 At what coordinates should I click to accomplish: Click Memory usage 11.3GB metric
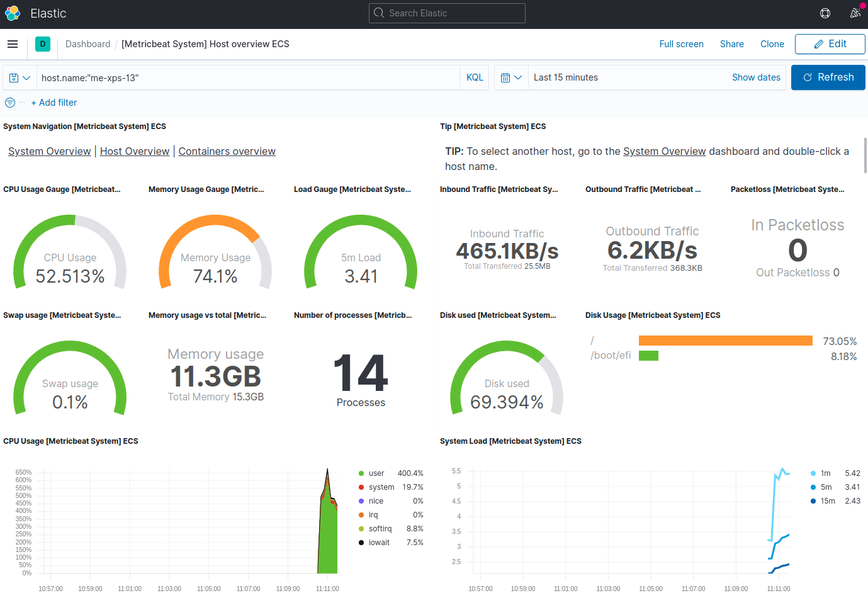click(216, 376)
